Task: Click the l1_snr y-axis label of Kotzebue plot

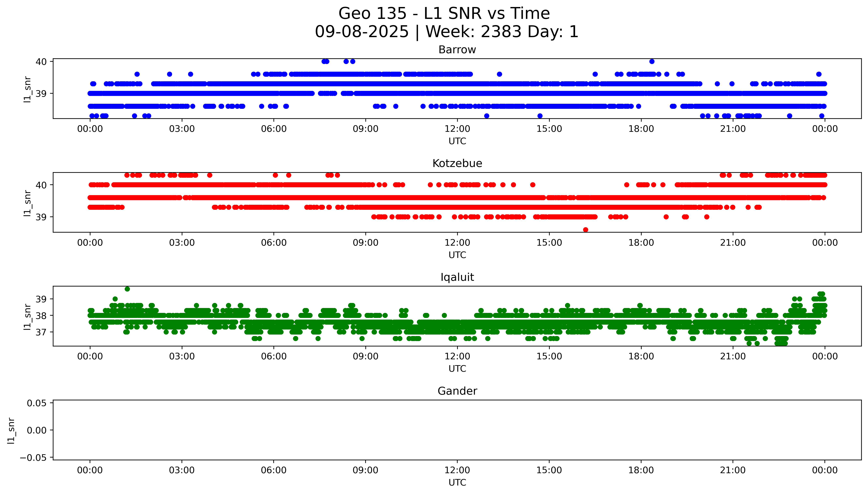Action: (x=28, y=203)
